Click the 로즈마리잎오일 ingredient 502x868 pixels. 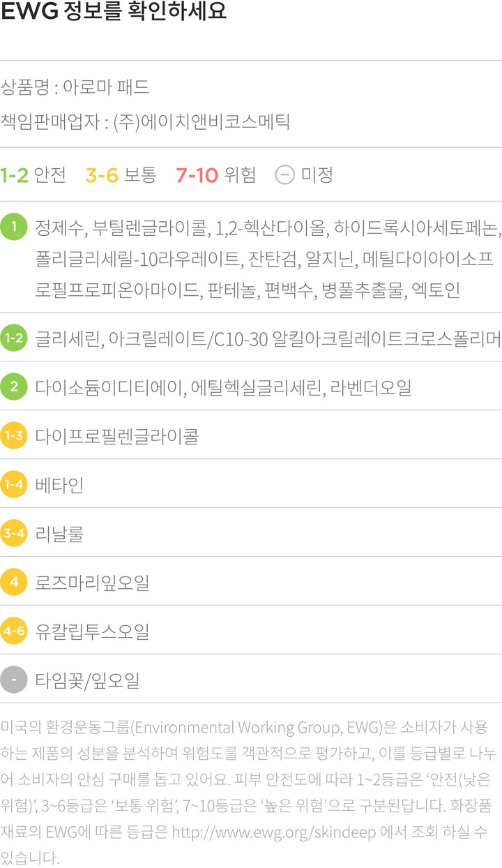pyautogui.click(x=92, y=583)
